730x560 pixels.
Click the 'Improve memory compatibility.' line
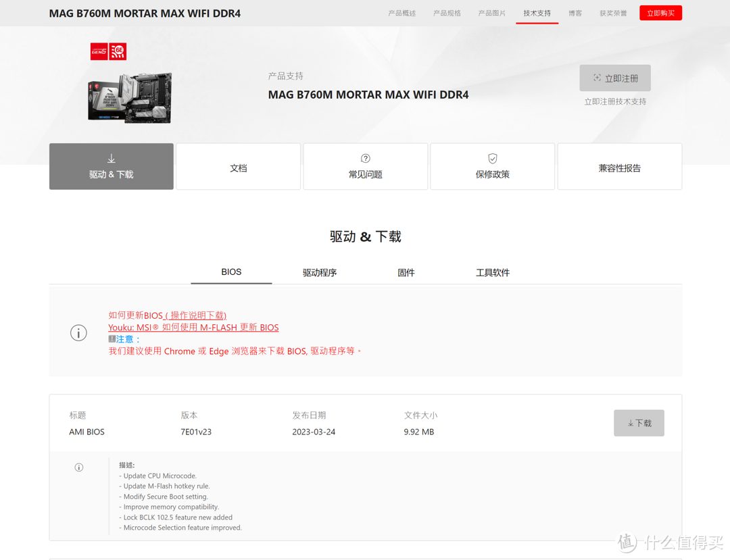tap(169, 507)
